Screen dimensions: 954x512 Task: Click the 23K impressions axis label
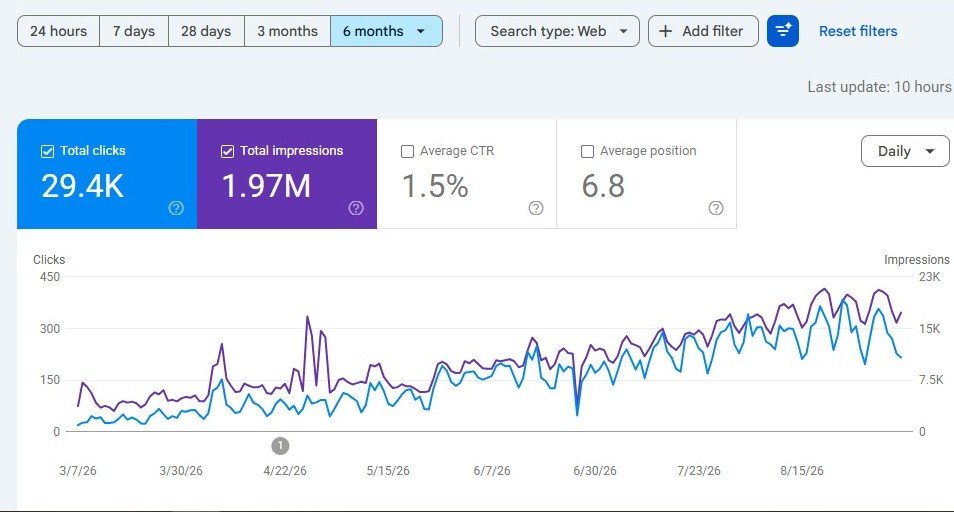pyautogui.click(x=929, y=277)
